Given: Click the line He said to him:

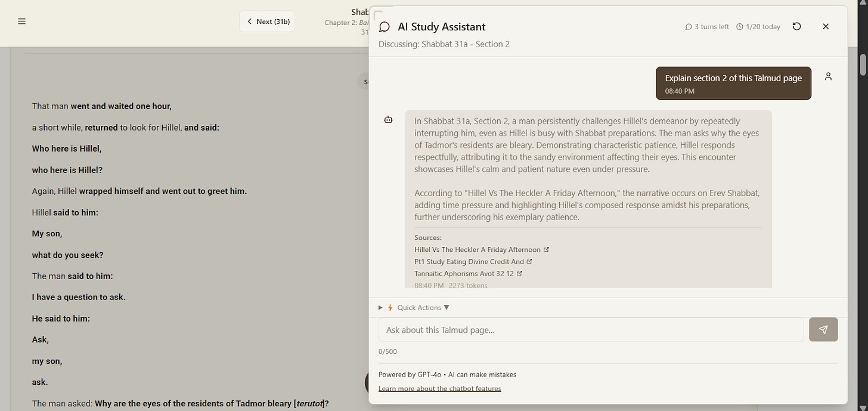Looking at the screenshot, I should click(x=61, y=319).
